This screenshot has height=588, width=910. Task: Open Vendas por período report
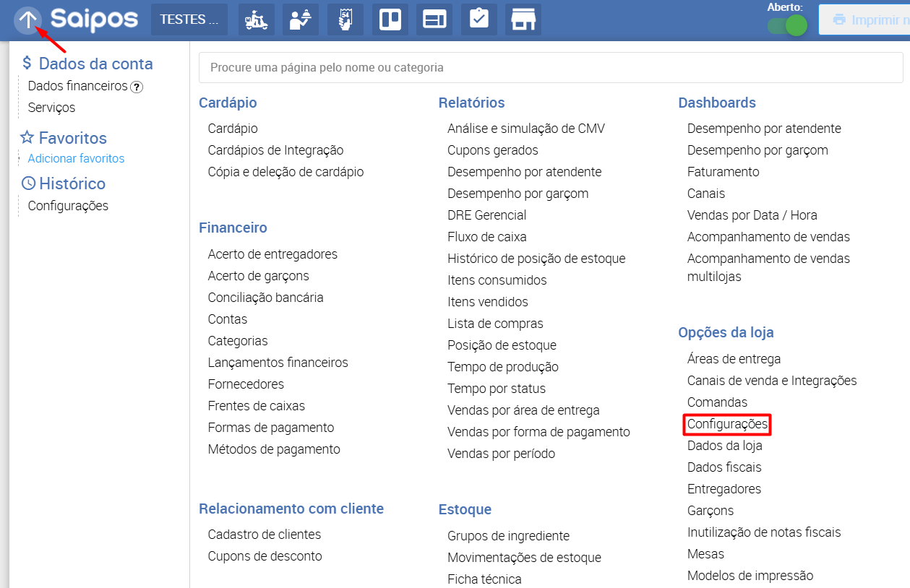pyautogui.click(x=501, y=454)
